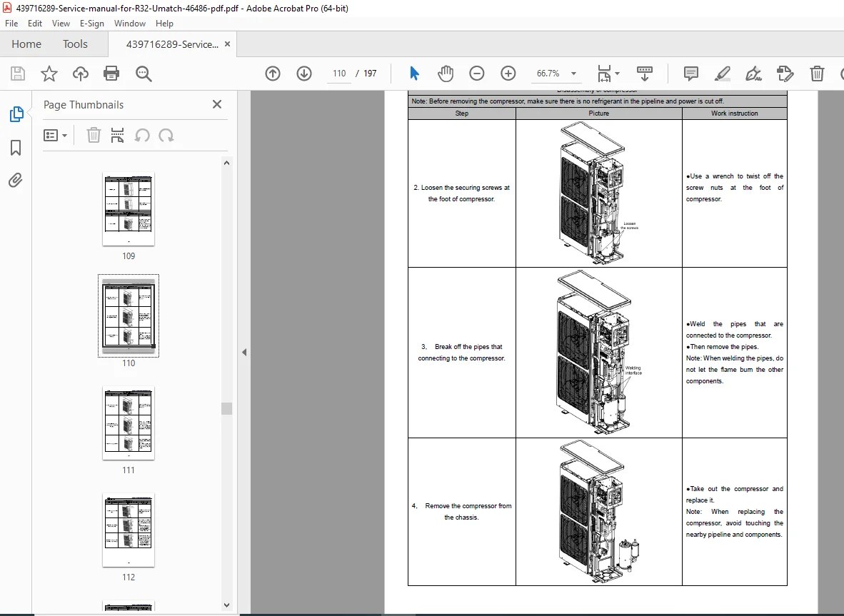Select page 112 thumbnail

click(x=129, y=530)
